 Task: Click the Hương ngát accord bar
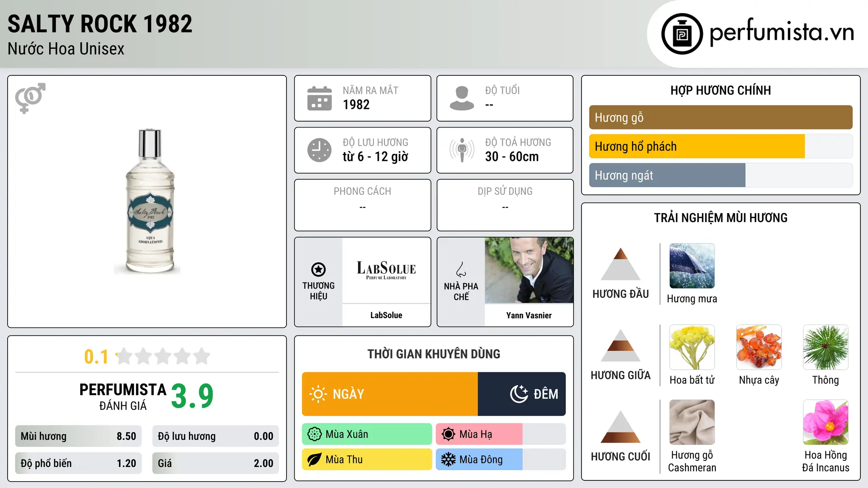tap(721, 175)
